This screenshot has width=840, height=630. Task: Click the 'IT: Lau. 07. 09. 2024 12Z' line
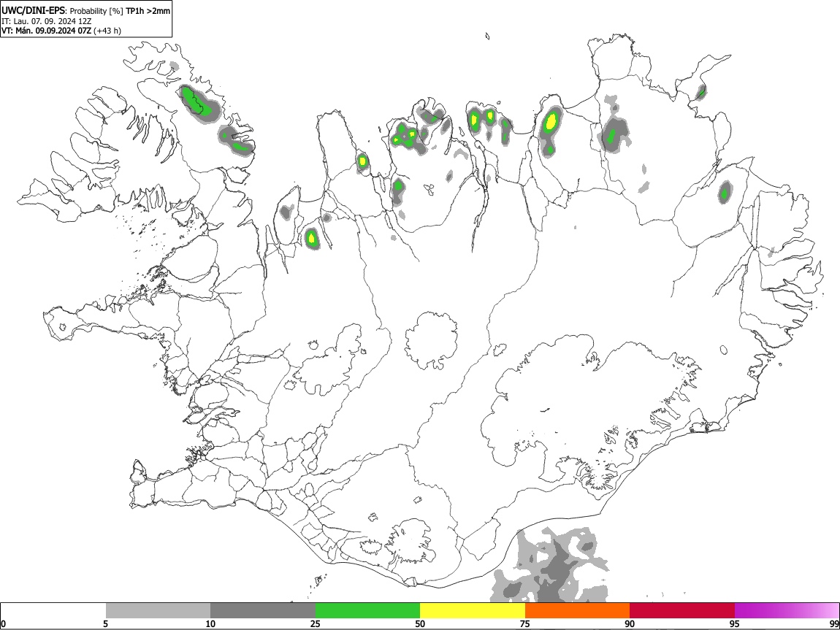[47, 21]
